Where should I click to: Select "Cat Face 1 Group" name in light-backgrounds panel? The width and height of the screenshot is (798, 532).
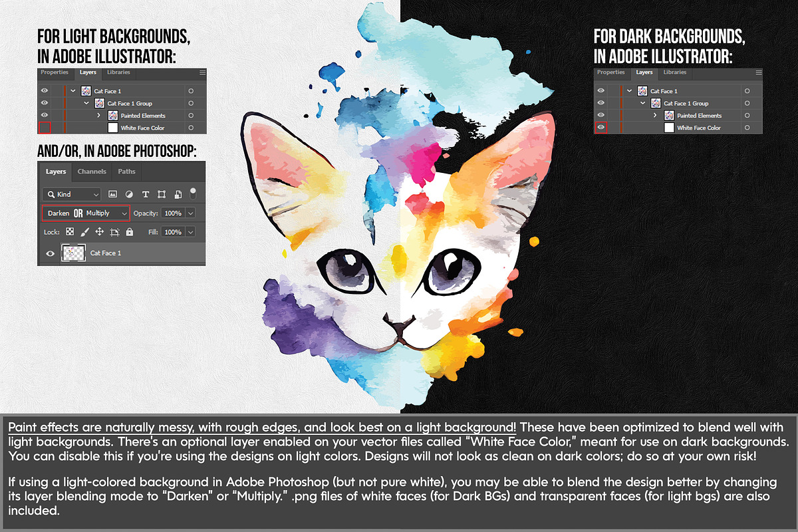128,104
